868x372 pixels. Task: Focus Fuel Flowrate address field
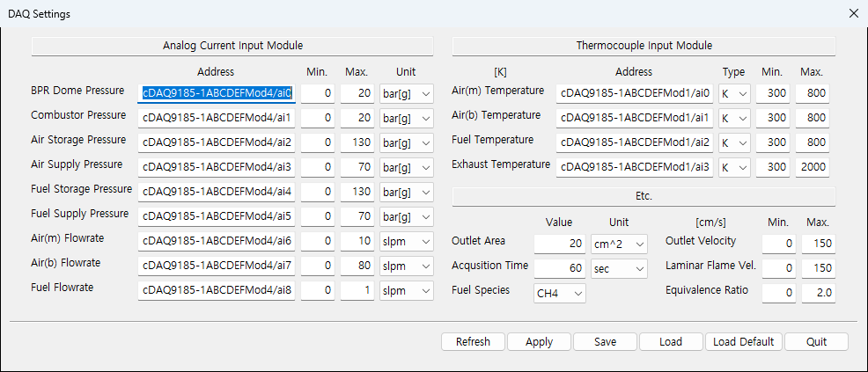click(x=217, y=290)
